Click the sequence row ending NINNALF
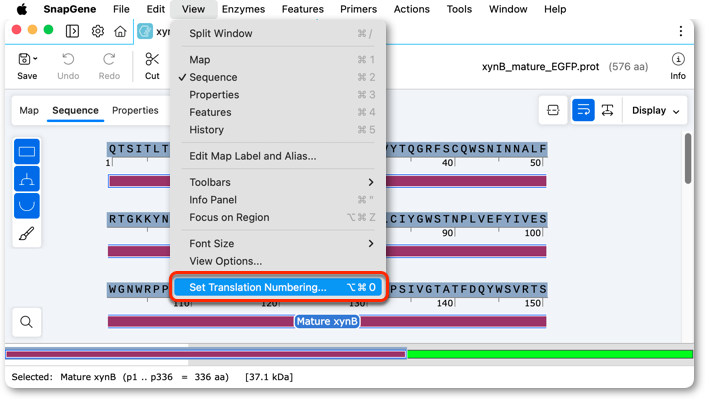This screenshot has height=399, width=705. point(327,149)
